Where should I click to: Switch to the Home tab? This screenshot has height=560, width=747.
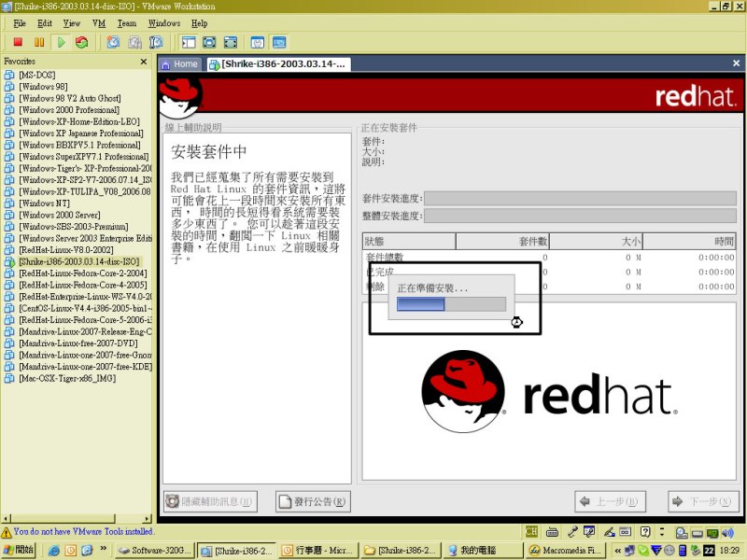coord(180,63)
